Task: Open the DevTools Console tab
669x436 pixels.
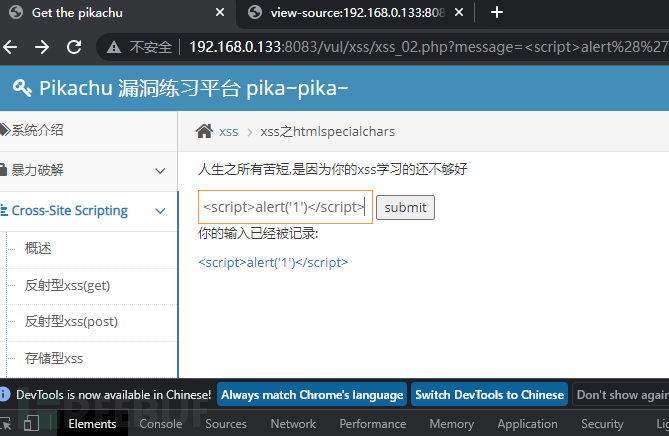Action: point(161,424)
